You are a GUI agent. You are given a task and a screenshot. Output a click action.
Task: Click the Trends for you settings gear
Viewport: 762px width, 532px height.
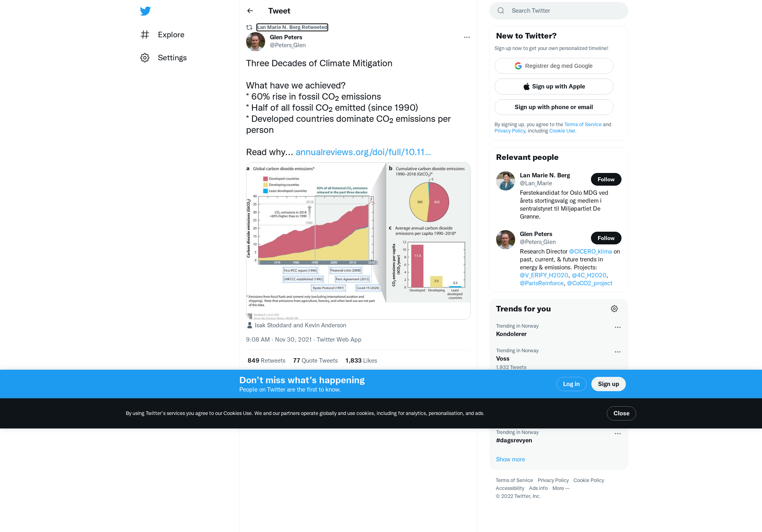coord(614,309)
